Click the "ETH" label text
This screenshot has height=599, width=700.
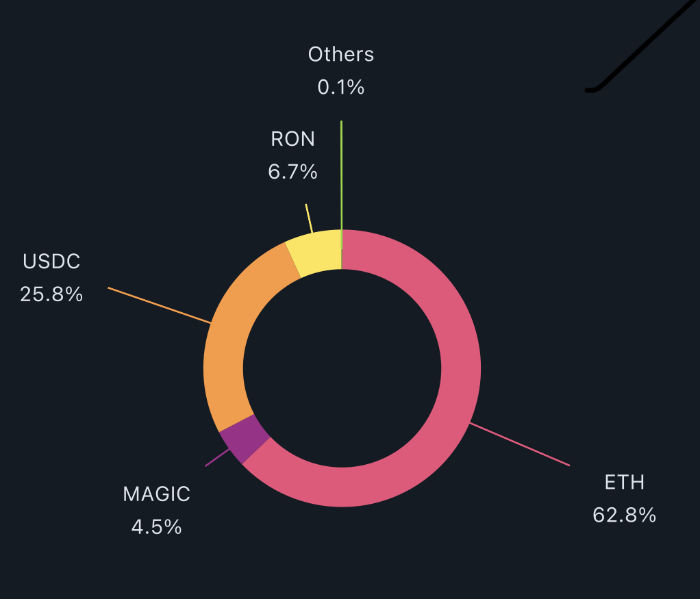[x=624, y=483]
